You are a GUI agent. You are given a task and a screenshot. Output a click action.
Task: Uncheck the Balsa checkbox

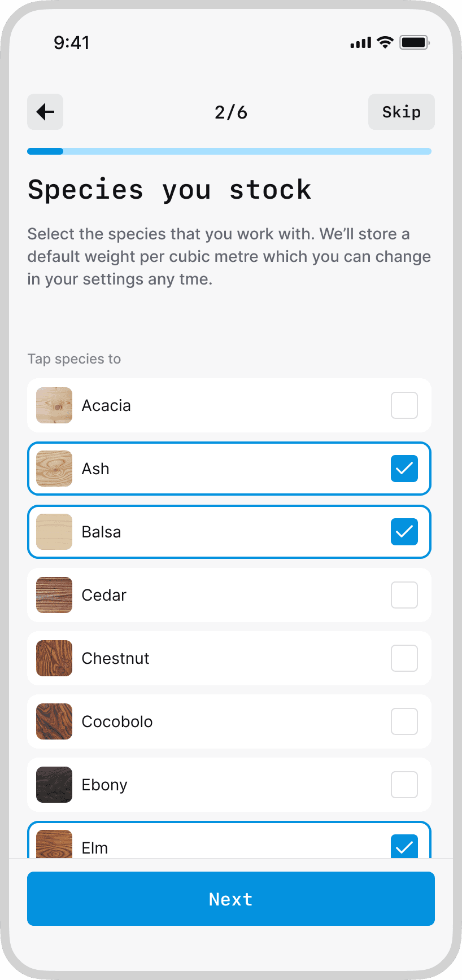404,532
